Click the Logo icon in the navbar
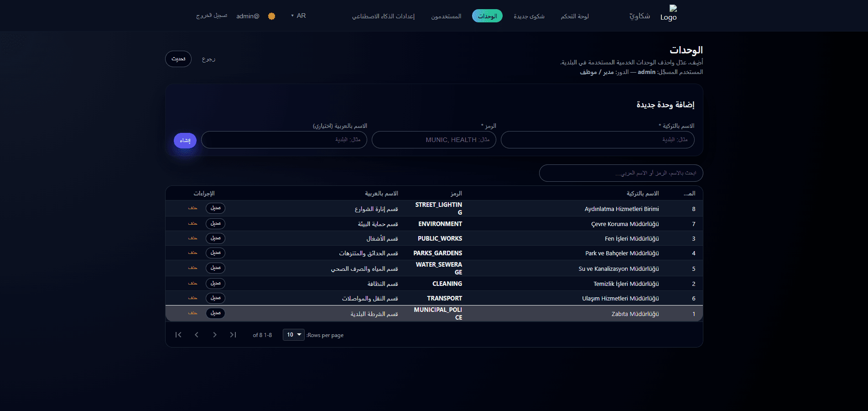The image size is (868, 411). pyautogui.click(x=668, y=14)
